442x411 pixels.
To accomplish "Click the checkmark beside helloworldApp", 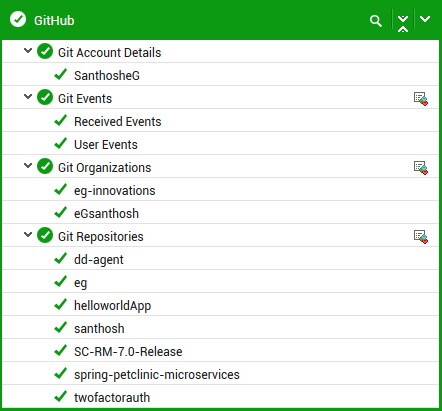I will coord(61,304).
